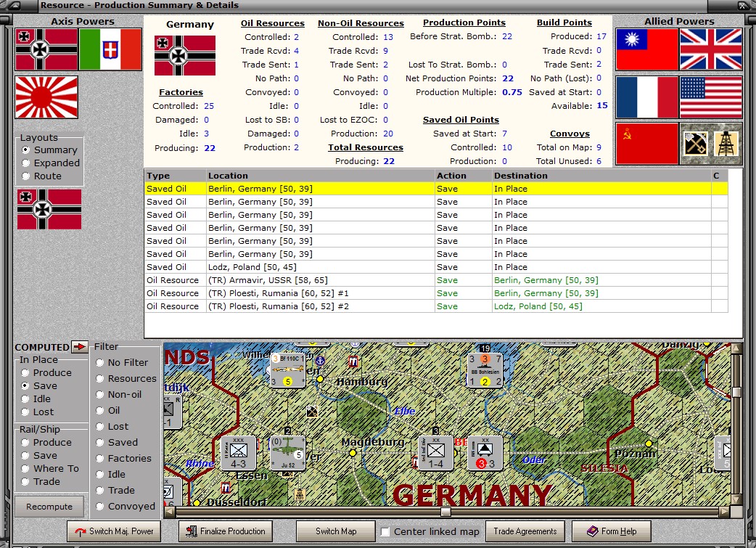
Task: Click the Recompute button
Action: click(49, 507)
